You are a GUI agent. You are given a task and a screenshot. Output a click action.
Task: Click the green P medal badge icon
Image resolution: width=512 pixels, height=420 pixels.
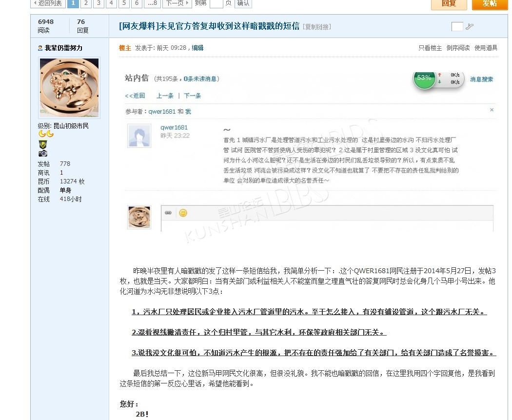tap(43, 144)
